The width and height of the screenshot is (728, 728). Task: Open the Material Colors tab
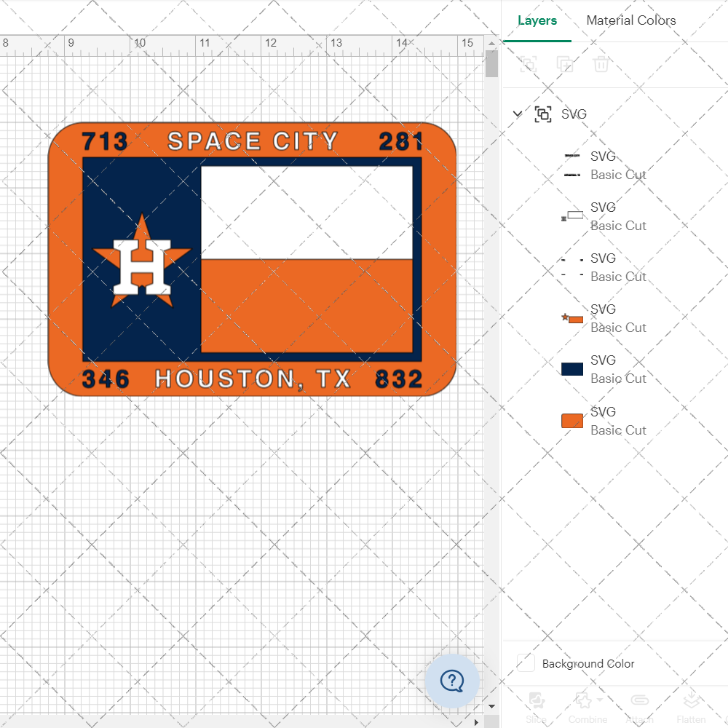point(630,20)
